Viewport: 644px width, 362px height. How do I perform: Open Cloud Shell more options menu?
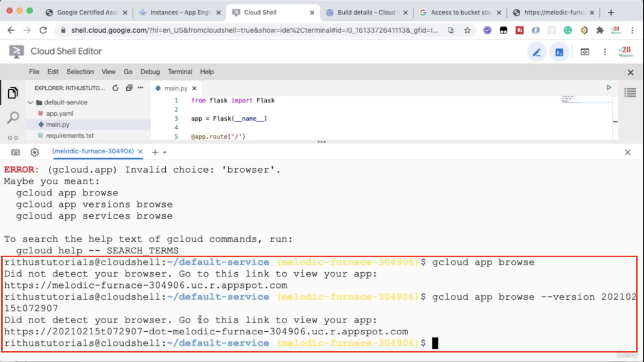point(605,52)
